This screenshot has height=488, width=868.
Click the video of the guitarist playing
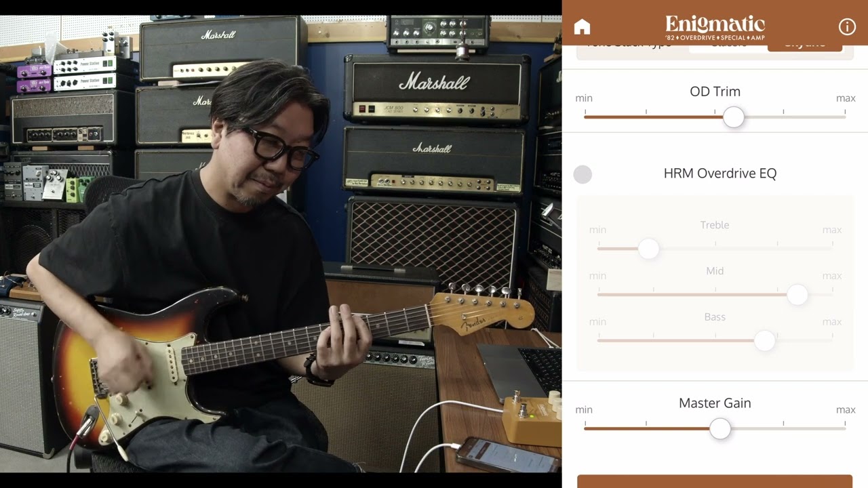[281, 244]
